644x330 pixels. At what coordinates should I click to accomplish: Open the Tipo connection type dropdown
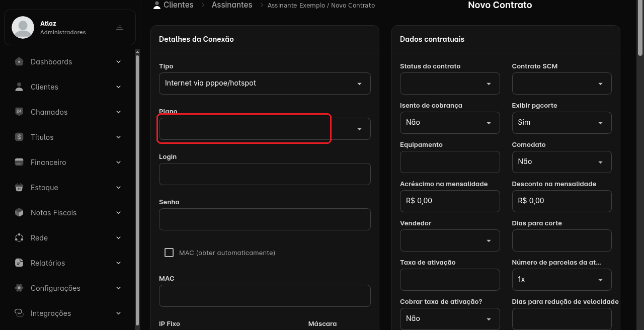click(265, 84)
